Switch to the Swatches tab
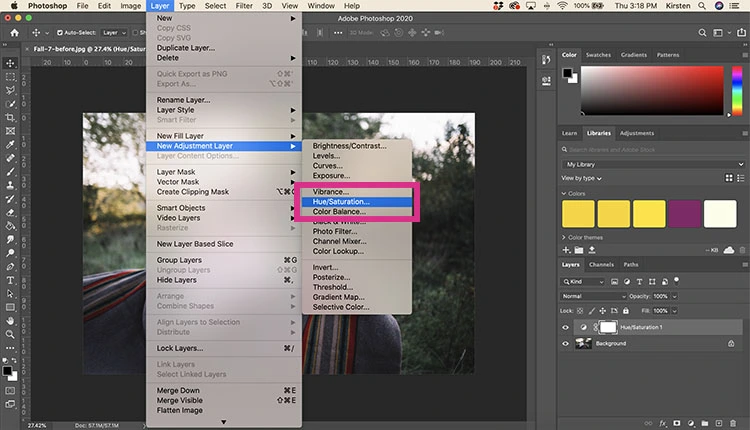This screenshot has width=750, height=430. [x=598, y=55]
